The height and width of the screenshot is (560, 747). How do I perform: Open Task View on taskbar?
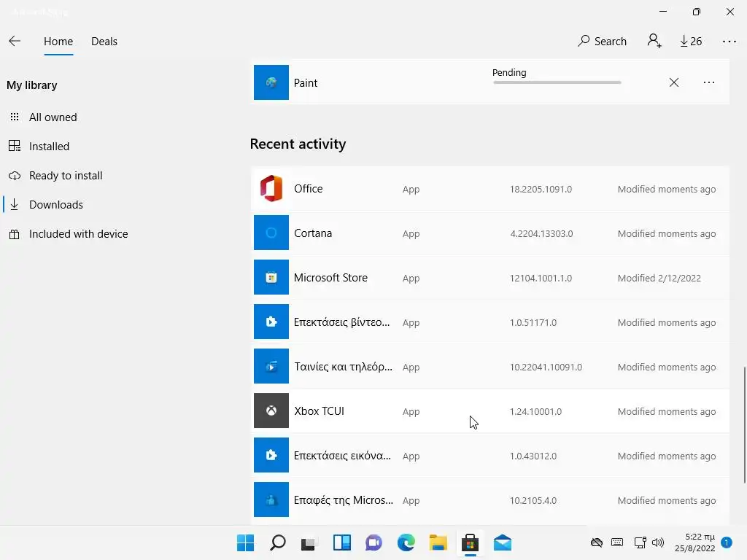[309, 542]
